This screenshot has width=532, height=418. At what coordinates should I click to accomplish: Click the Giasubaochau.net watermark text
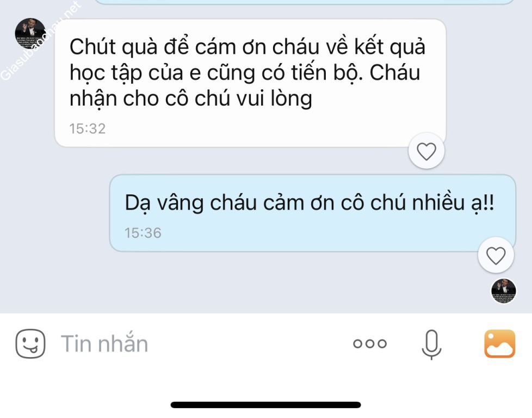[41, 41]
